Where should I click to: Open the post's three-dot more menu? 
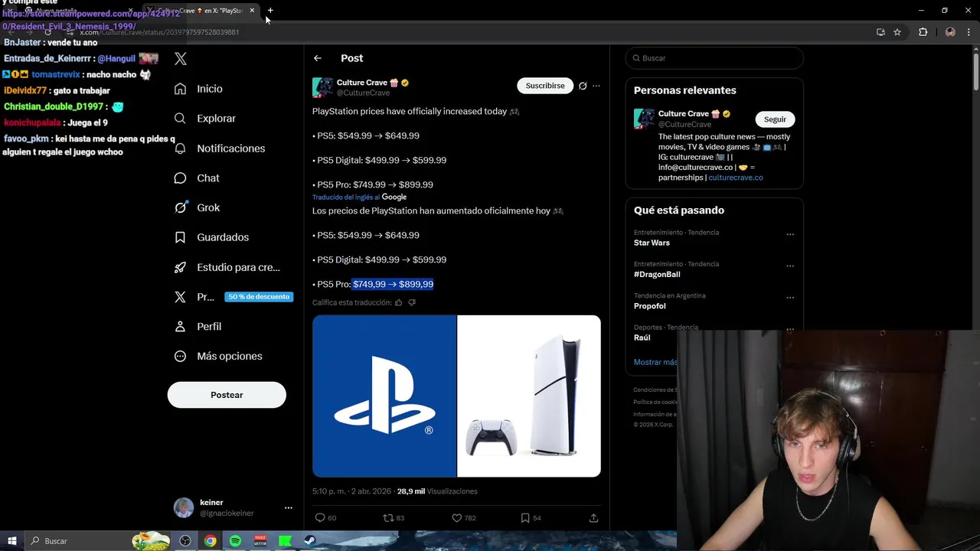pyautogui.click(x=596, y=86)
